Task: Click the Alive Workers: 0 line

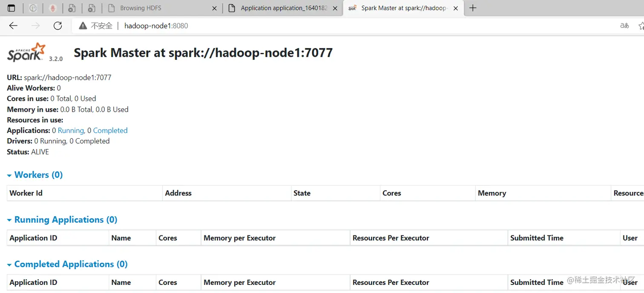Action: pos(34,88)
